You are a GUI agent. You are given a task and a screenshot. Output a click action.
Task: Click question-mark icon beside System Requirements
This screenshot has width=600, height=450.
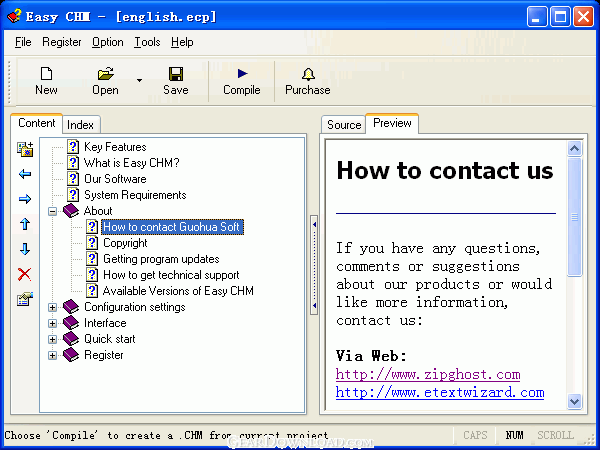[x=73, y=195]
